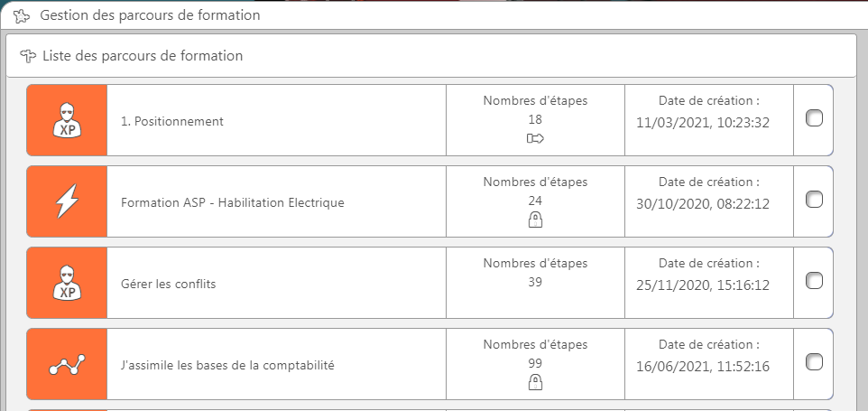Click the padlock icon under 24 étapes
Screen dimensions: 868x411
coord(535,220)
